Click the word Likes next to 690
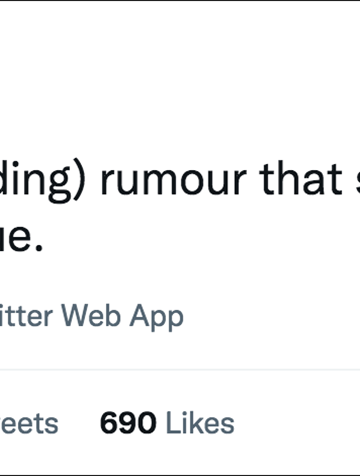 pyautogui.click(x=200, y=423)
